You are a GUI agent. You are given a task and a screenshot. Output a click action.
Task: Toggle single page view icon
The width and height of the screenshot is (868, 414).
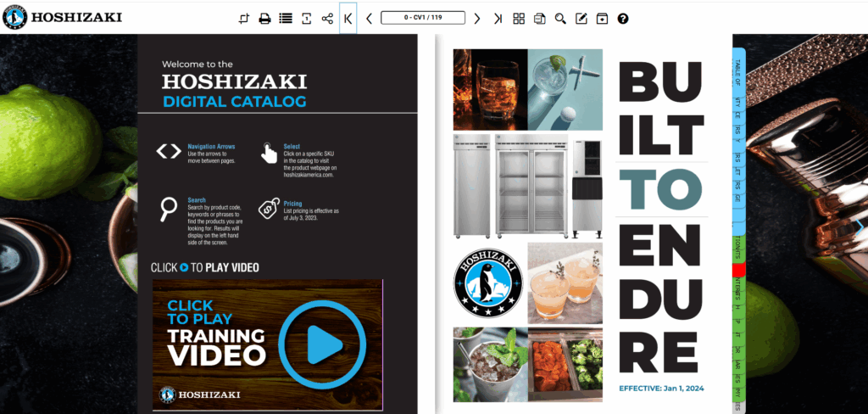pos(307,19)
